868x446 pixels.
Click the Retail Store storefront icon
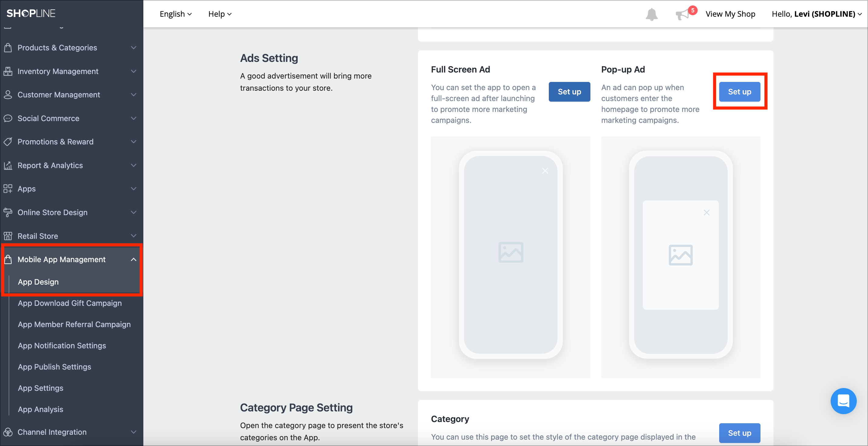8,236
